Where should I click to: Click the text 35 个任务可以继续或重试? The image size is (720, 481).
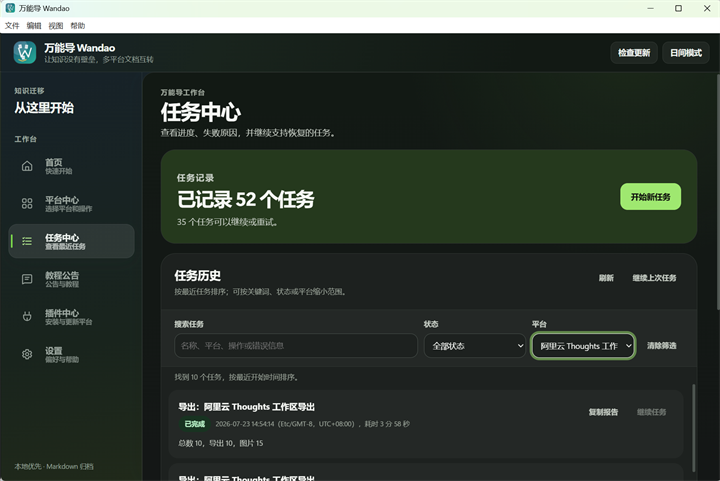[x=227, y=222]
